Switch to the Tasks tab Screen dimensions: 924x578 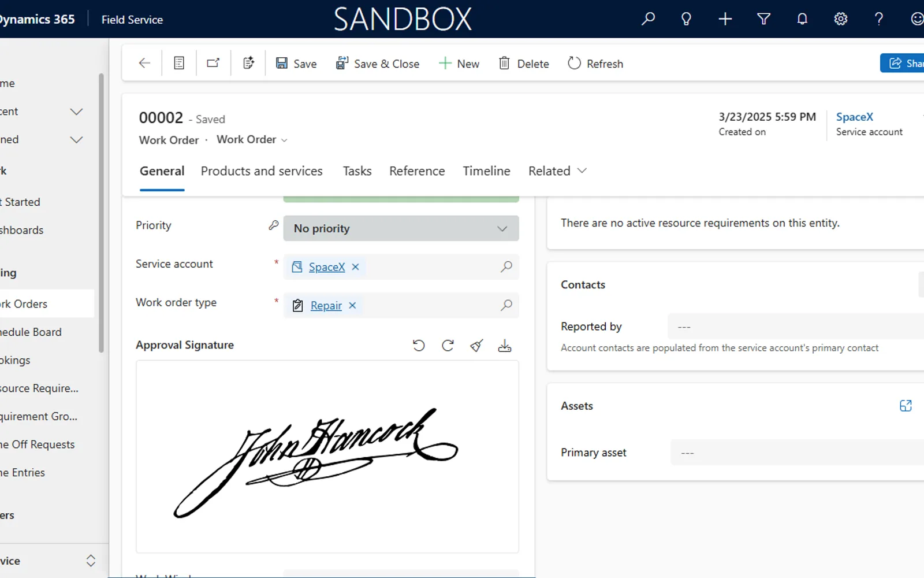[x=357, y=171]
